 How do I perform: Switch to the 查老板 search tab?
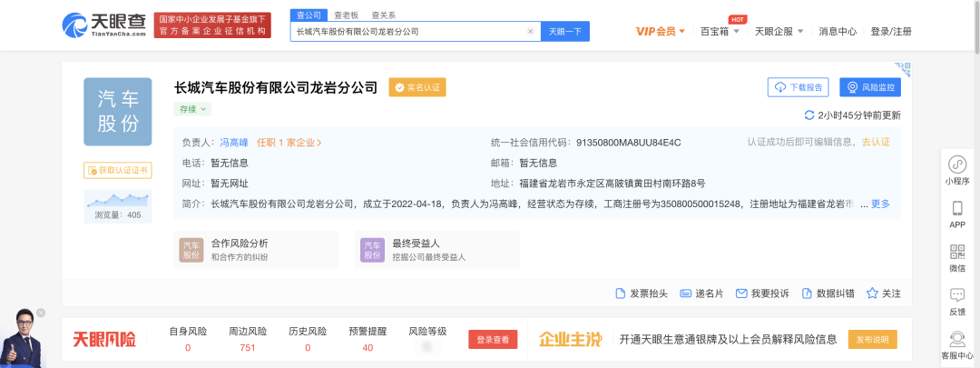(x=347, y=15)
